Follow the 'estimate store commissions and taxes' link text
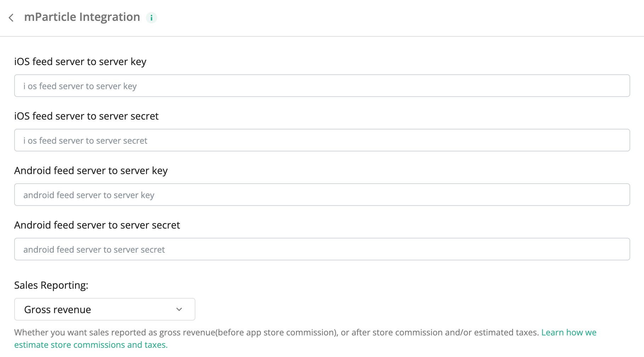This screenshot has width=644, height=357. coord(91,345)
